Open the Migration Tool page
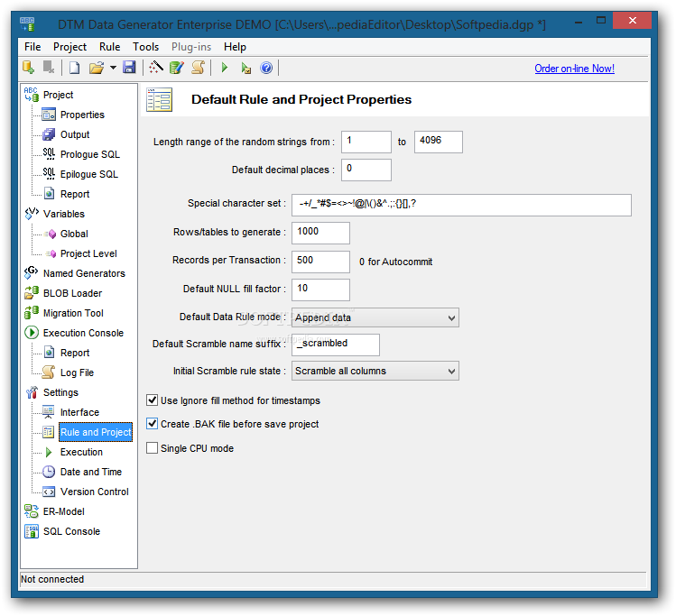Image resolution: width=676 pixels, height=616 pixels. (x=73, y=313)
